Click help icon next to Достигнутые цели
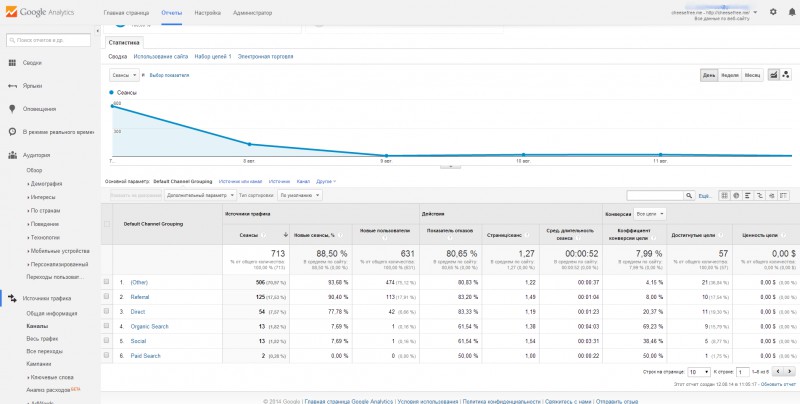Image resolution: width=800 pixels, height=404 pixels. 720,235
